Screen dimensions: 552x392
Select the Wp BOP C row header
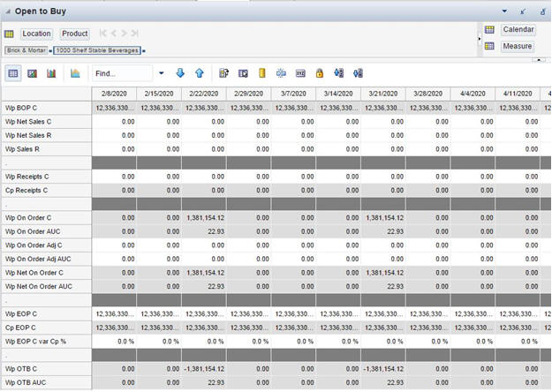point(47,108)
